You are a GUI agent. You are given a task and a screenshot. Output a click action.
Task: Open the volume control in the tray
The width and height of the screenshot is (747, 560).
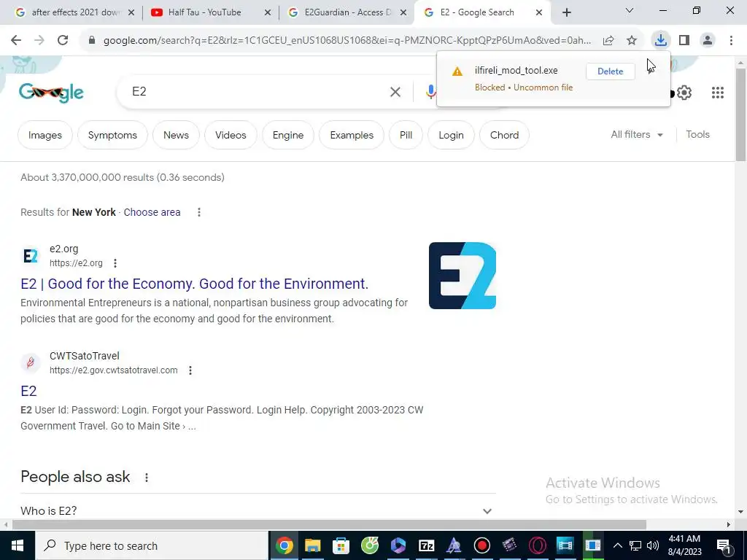pos(653,545)
